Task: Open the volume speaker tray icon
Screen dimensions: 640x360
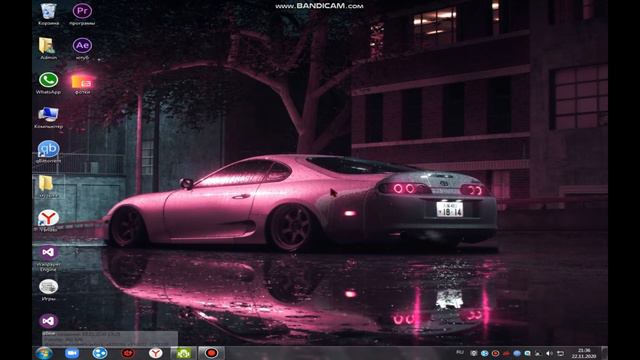Action: [549, 353]
